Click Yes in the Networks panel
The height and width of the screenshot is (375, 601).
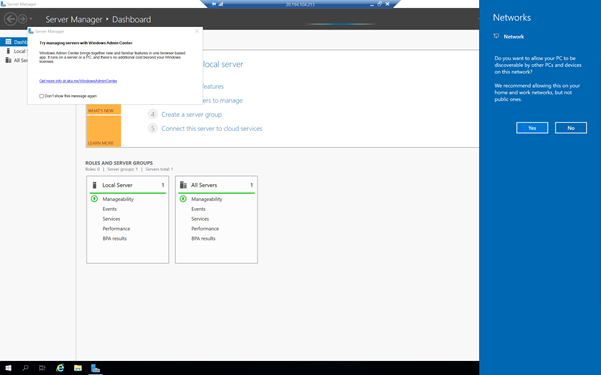pos(532,128)
